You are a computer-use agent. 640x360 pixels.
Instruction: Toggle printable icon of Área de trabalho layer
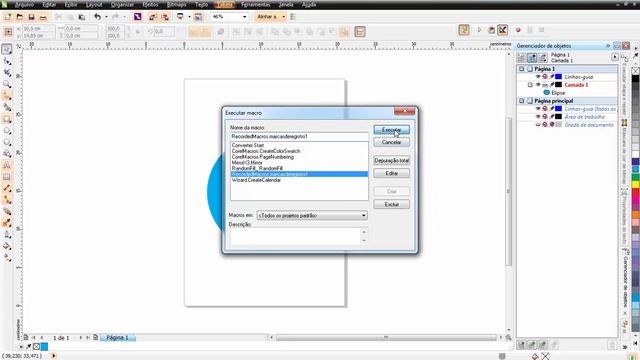tap(545, 117)
